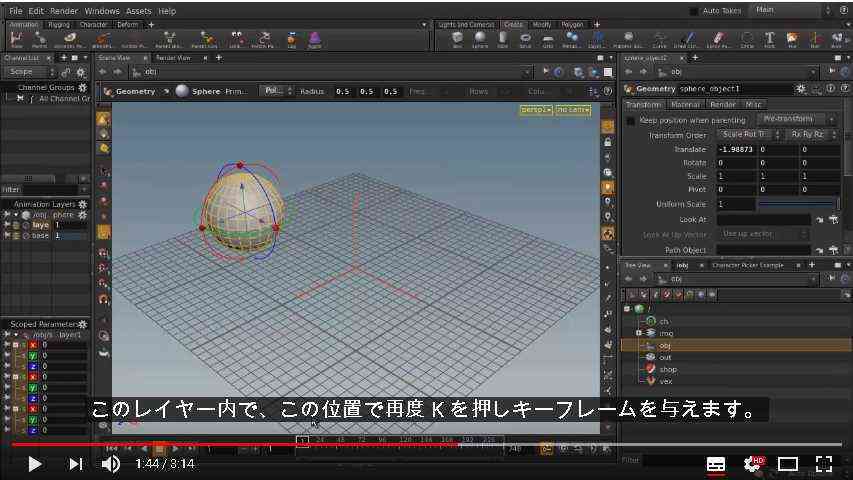Open the File menu
Image resolution: width=853 pixels, height=480 pixels.
click(16, 11)
